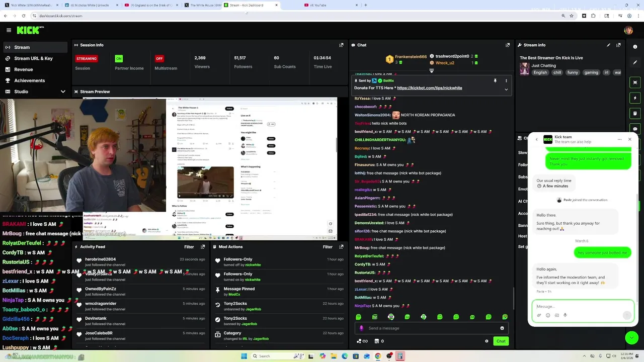
Task: Click the red STREAMING session badge
Action: [87, 58]
